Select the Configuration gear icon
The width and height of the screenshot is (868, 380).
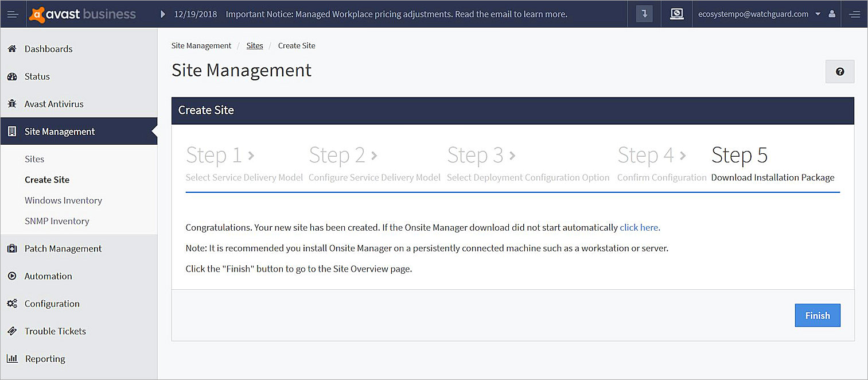pos(12,304)
